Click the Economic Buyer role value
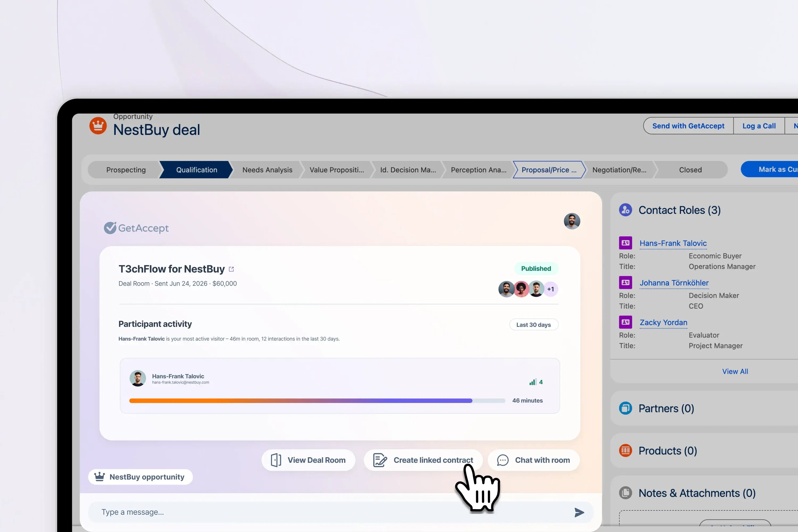798x532 pixels. pos(715,256)
